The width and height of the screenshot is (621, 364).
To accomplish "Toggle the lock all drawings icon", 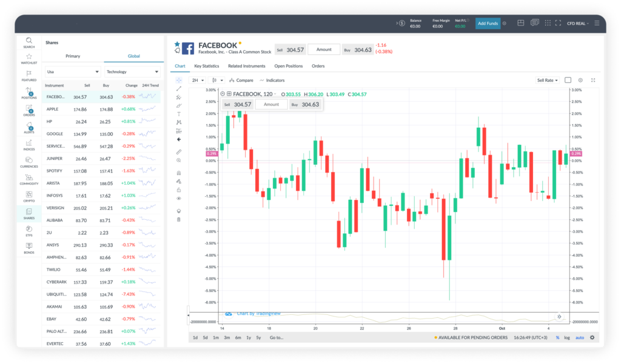I will click(x=179, y=190).
